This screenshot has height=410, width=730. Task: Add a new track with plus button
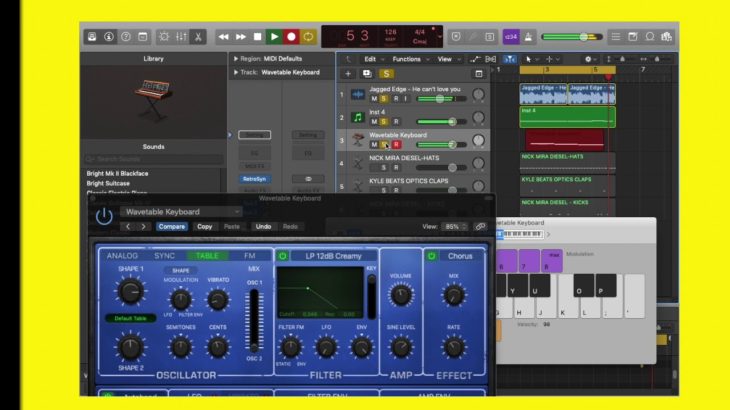(348, 74)
